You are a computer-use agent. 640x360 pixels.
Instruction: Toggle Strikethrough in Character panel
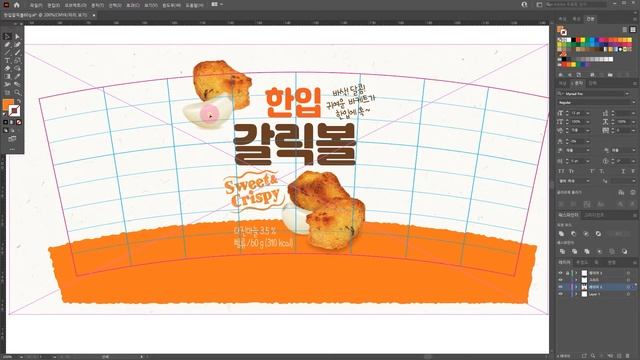click(x=633, y=171)
